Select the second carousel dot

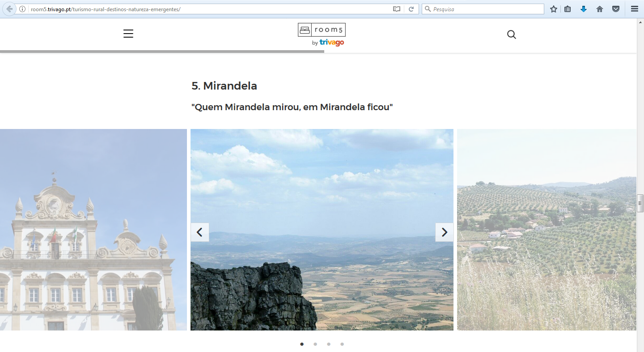click(315, 344)
